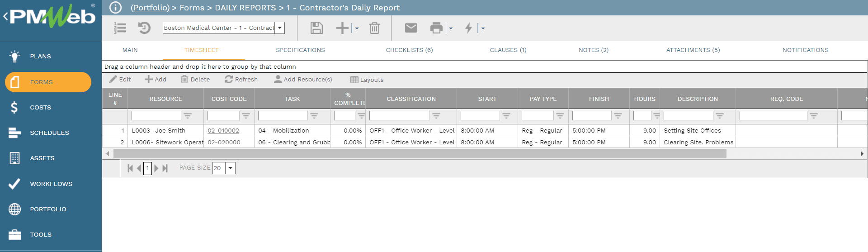Expand the lightning actions dropdown arrow
Viewport: 868px width, 252px height.
[x=483, y=29]
